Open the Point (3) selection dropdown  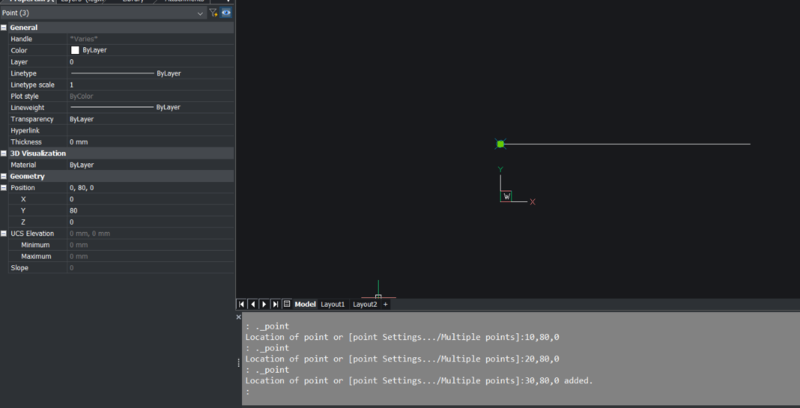pyautogui.click(x=201, y=13)
